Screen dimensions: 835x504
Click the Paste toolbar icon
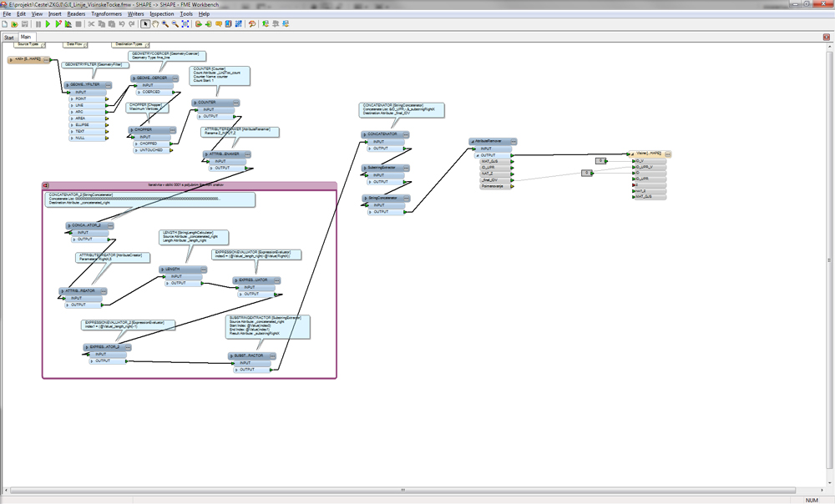click(x=111, y=24)
